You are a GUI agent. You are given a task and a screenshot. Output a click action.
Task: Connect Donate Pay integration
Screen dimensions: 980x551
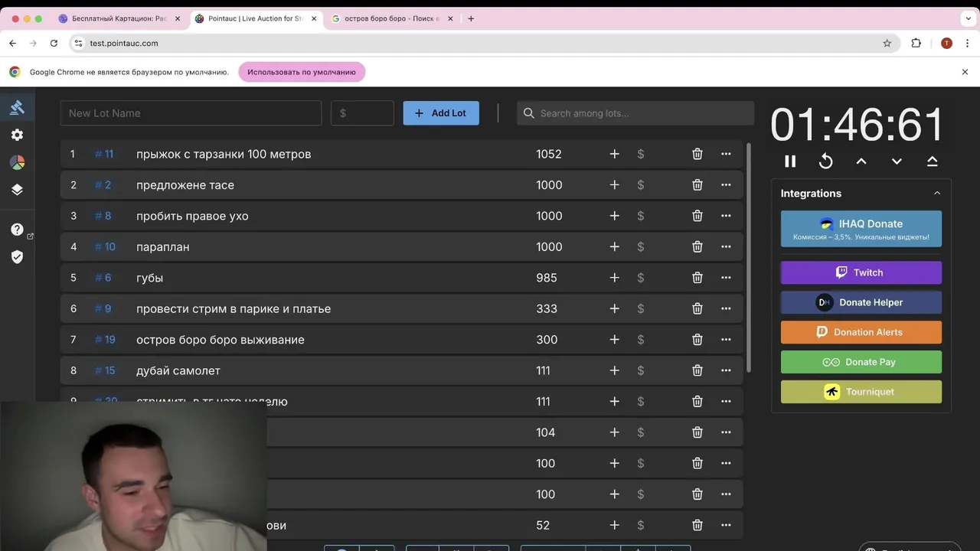coord(861,362)
